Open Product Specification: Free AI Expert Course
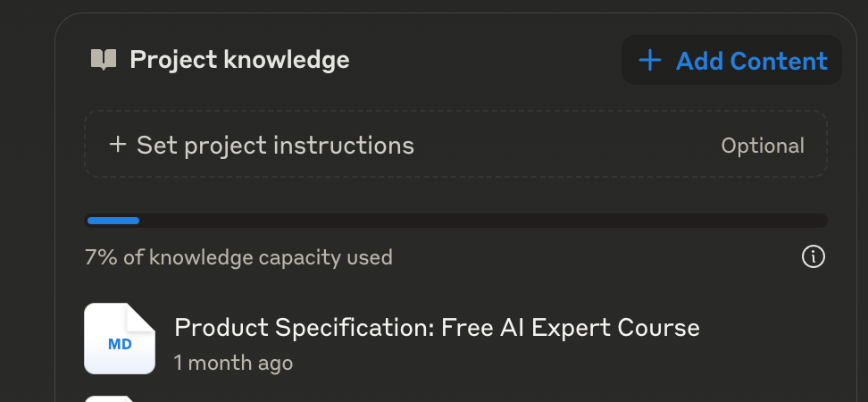This screenshot has height=402, width=868. coord(437,328)
